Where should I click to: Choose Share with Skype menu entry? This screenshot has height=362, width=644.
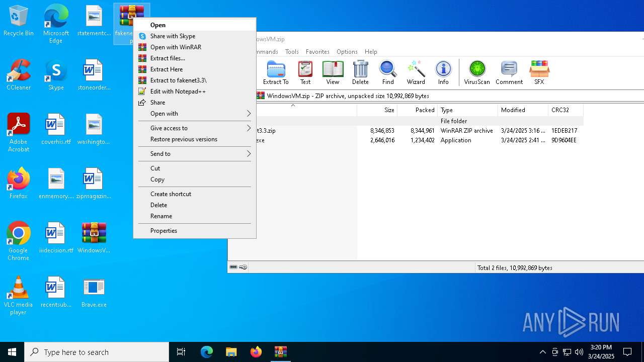click(195, 36)
